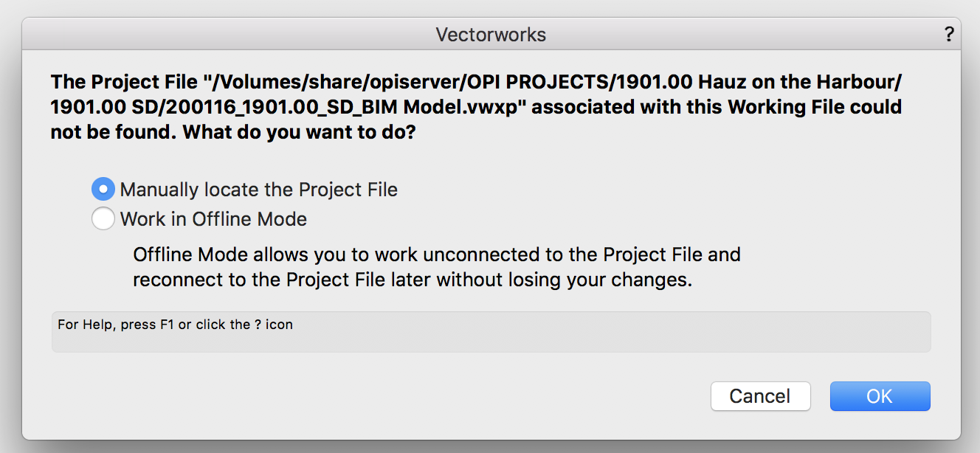
Task: Dismiss the dialog using Cancel
Action: [x=760, y=396]
